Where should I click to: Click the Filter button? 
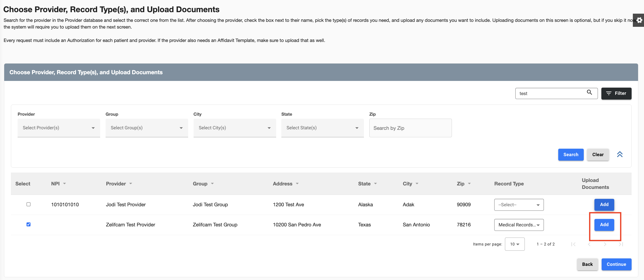pos(616,93)
